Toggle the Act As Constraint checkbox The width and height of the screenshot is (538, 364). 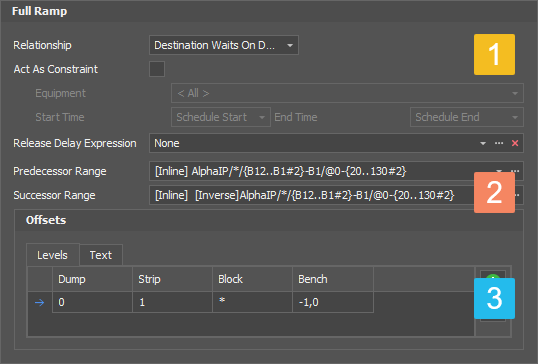[157, 69]
